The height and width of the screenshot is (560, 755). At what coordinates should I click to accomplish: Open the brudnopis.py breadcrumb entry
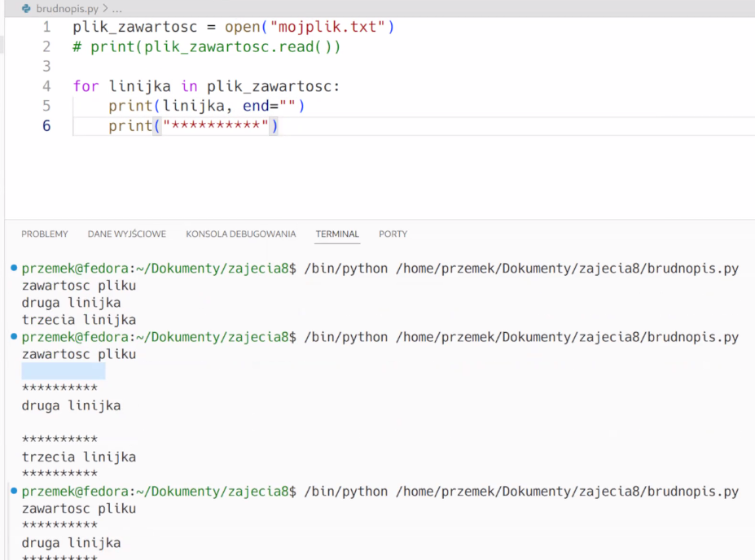(67, 9)
